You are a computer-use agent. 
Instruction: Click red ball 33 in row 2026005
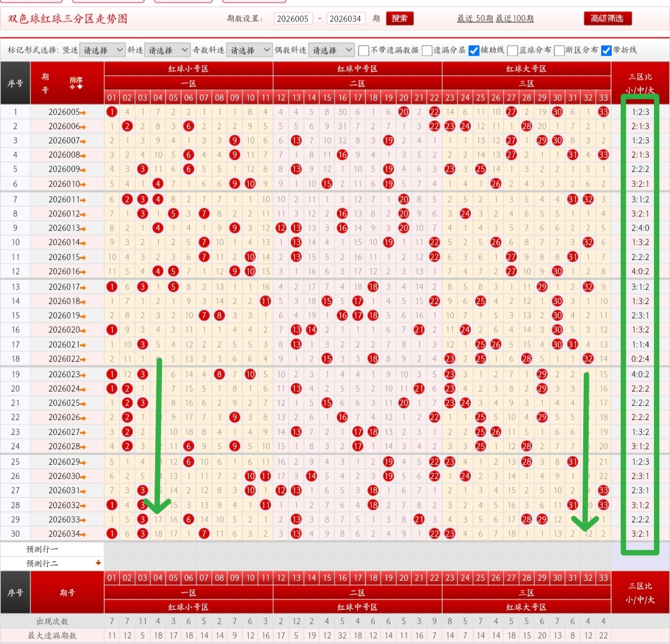pyautogui.click(x=603, y=112)
